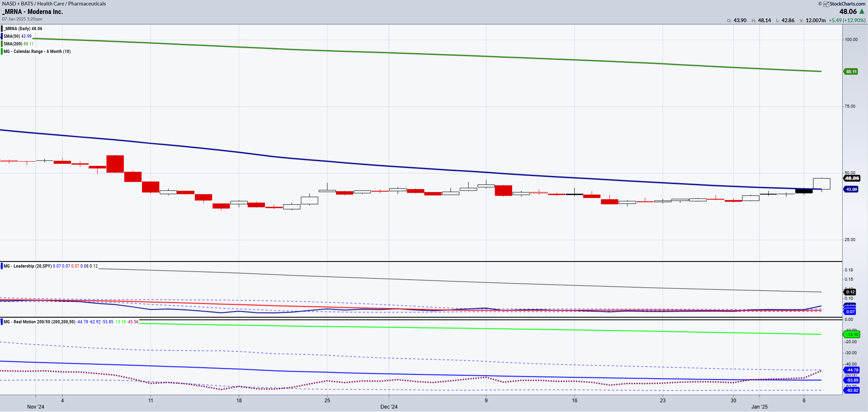Click the large 48.06 price in header
The image size is (868, 412).
click(x=848, y=11)
